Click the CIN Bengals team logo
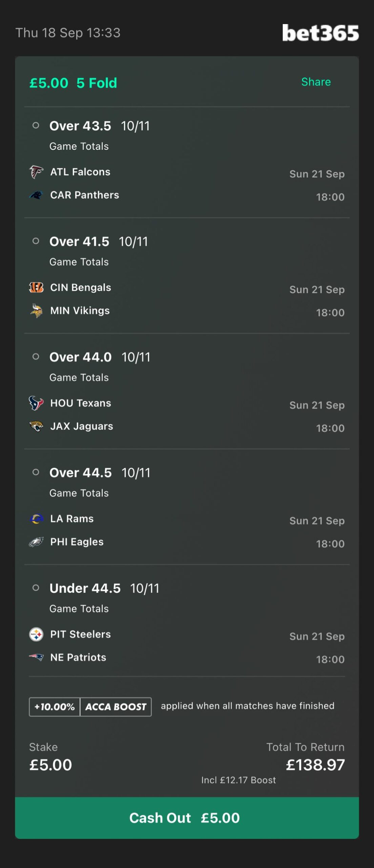Image resolution: width=374 pixels, height=868 pixels. click(36, 288)
